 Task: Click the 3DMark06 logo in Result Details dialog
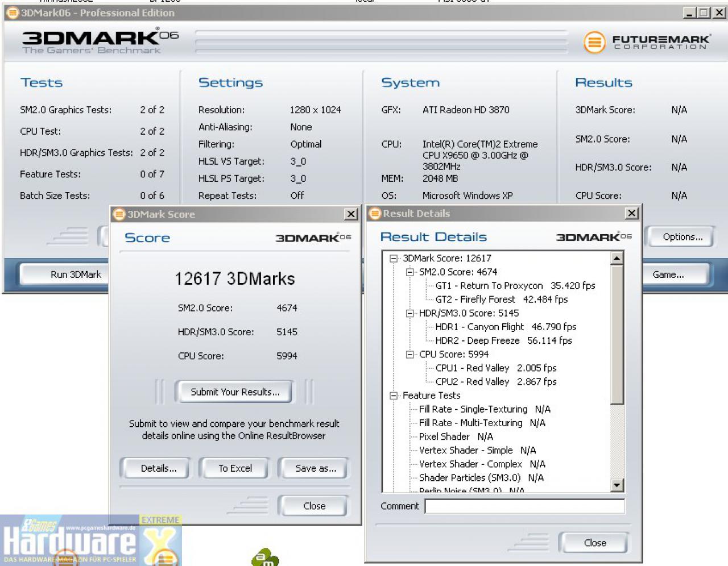tap(594, 237)
